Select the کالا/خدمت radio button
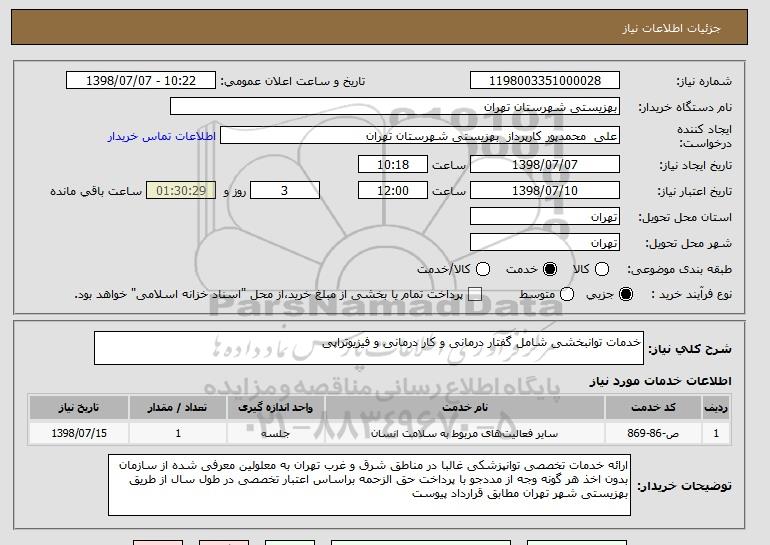The image size is (770, 545). (x=483, y=269)
